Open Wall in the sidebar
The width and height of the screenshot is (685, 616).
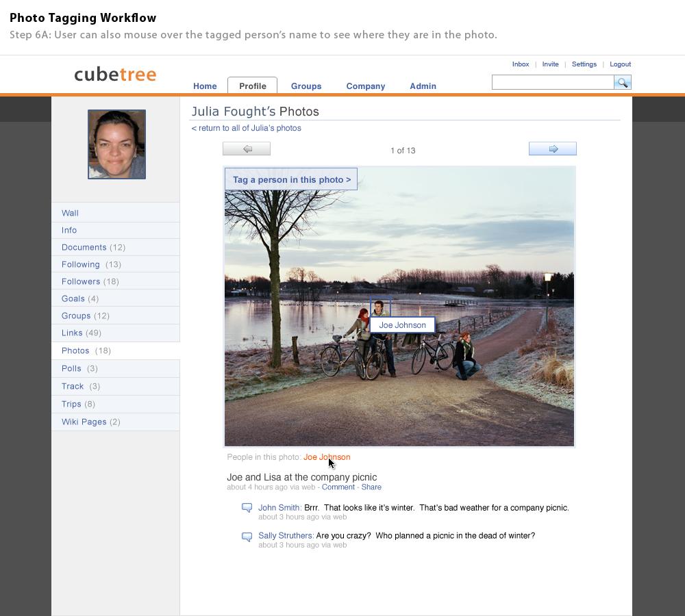click(x=115, y=213)
